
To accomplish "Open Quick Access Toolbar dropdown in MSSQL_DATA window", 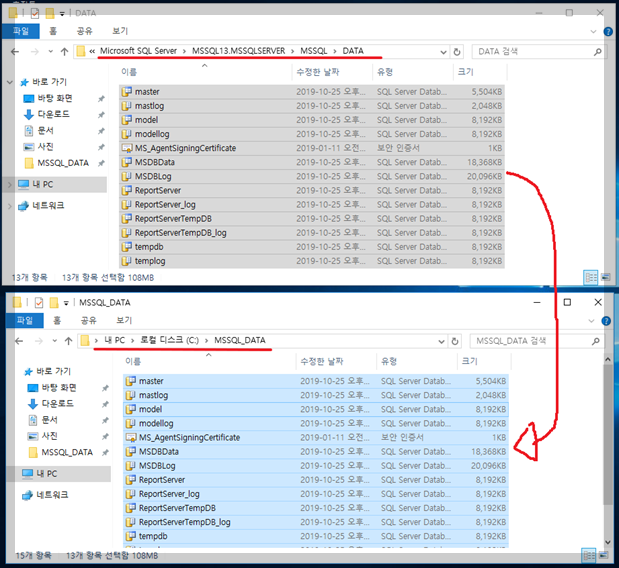I will point(66,303).
